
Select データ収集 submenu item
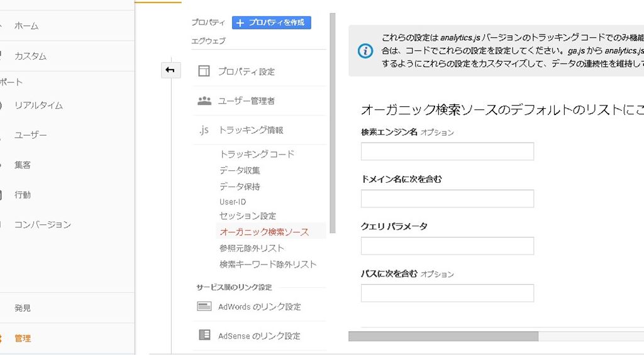(240, 170)
